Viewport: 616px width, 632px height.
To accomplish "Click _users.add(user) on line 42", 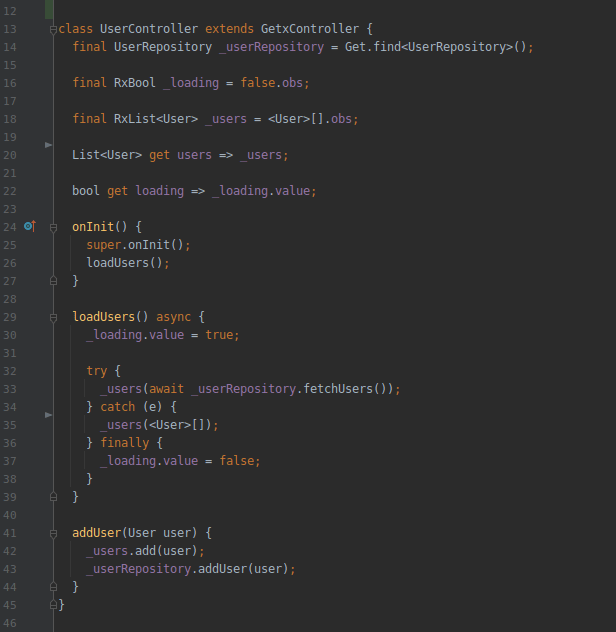I will pyautogui.click(x=142, y=551).
